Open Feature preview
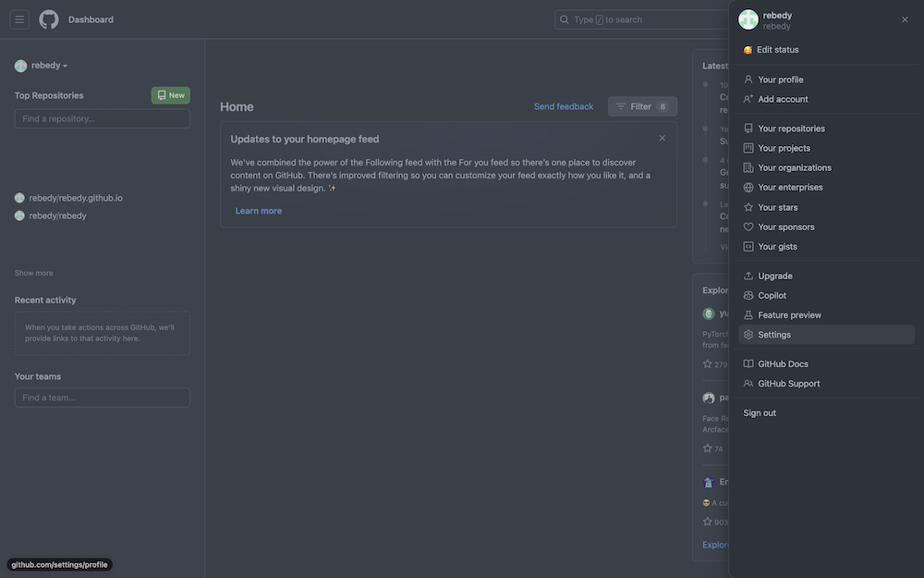 click(x=826, y=315)
